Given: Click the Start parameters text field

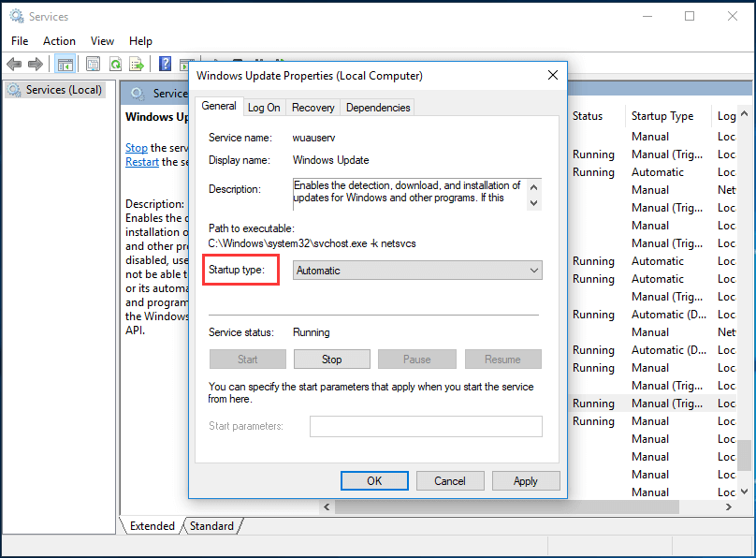Looking at the screenshot, I should coord(426,426).
